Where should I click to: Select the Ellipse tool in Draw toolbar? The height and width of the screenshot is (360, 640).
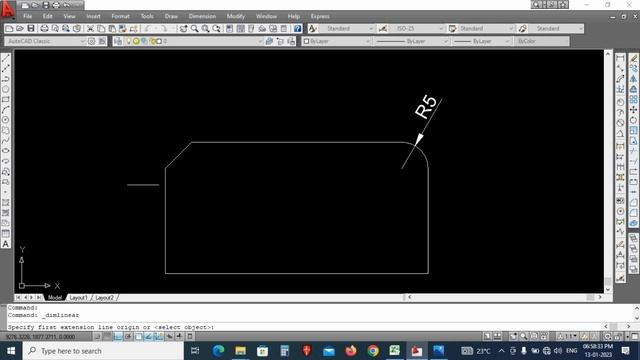coord(6,151)
